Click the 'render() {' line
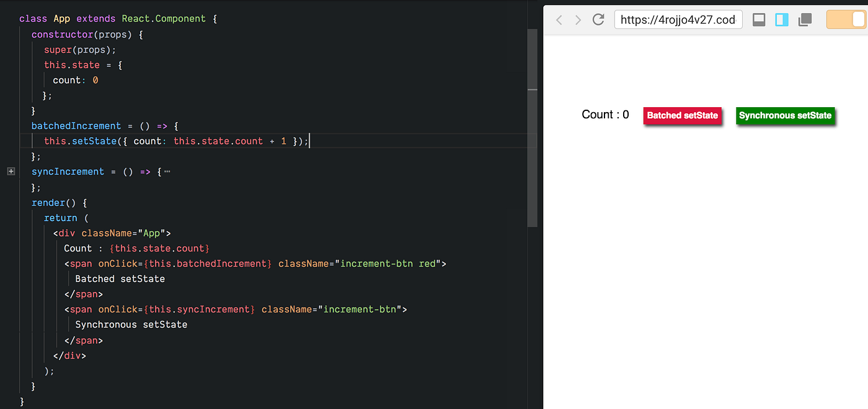Viewport: 868px width, 409px height. [60, 203]
